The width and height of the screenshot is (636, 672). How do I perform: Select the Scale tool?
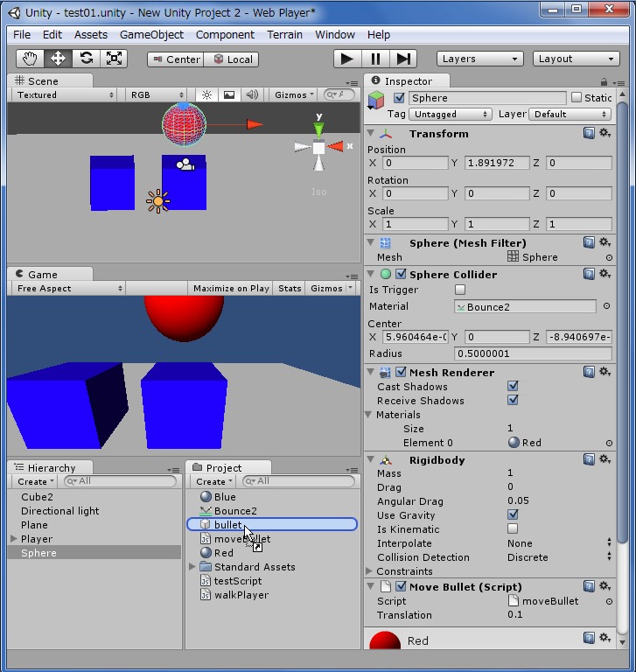coord(114,59)
